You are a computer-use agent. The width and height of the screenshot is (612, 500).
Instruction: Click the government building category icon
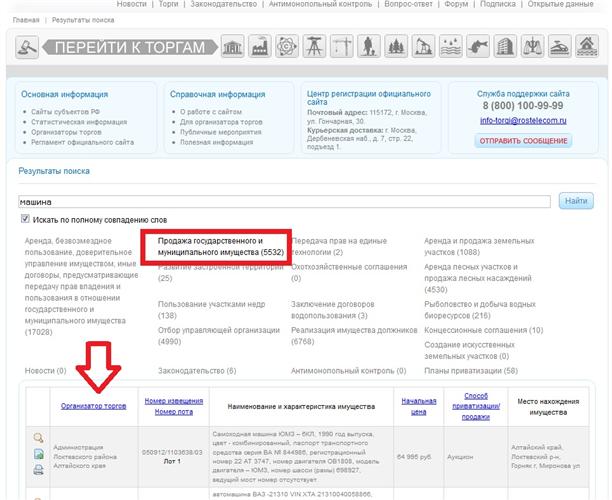[234, 46]
